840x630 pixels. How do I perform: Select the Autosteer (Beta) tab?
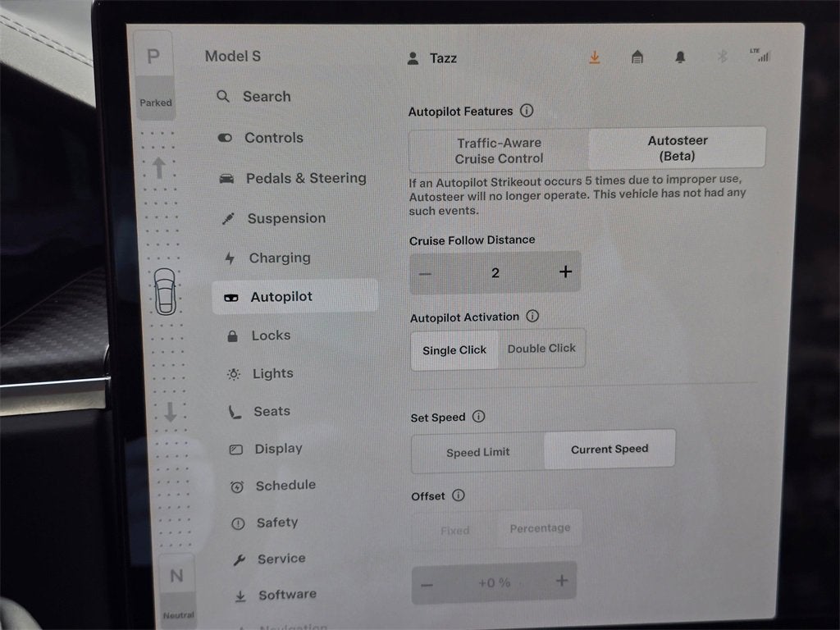678,150
